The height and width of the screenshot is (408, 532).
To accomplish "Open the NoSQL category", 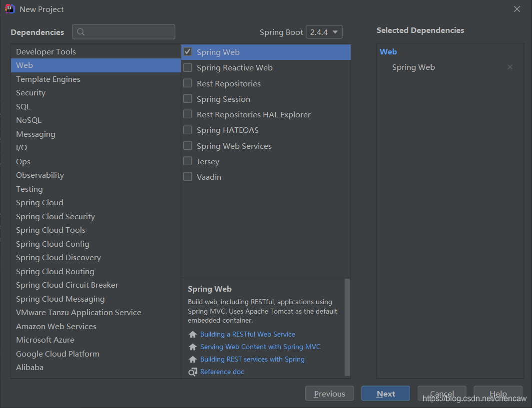I will [x=96, y=120].
